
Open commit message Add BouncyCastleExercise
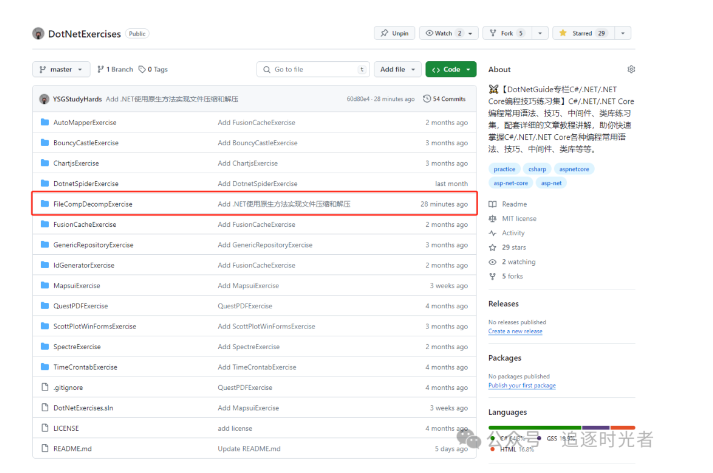click(257, 143)
